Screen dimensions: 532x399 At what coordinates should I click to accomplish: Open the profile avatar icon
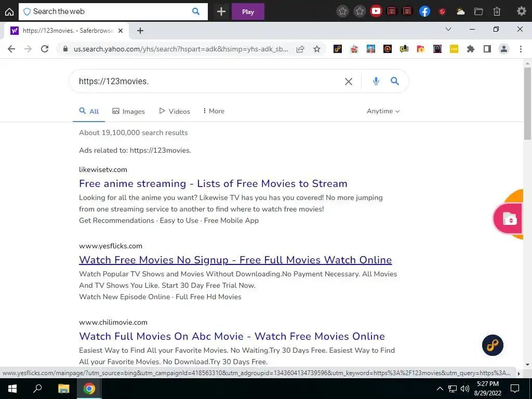click(x=504, y=49)
